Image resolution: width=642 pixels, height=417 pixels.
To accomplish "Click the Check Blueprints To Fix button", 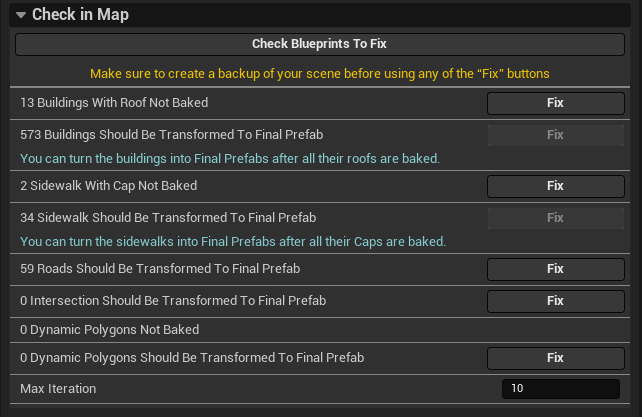I will [x=318, y=44].
